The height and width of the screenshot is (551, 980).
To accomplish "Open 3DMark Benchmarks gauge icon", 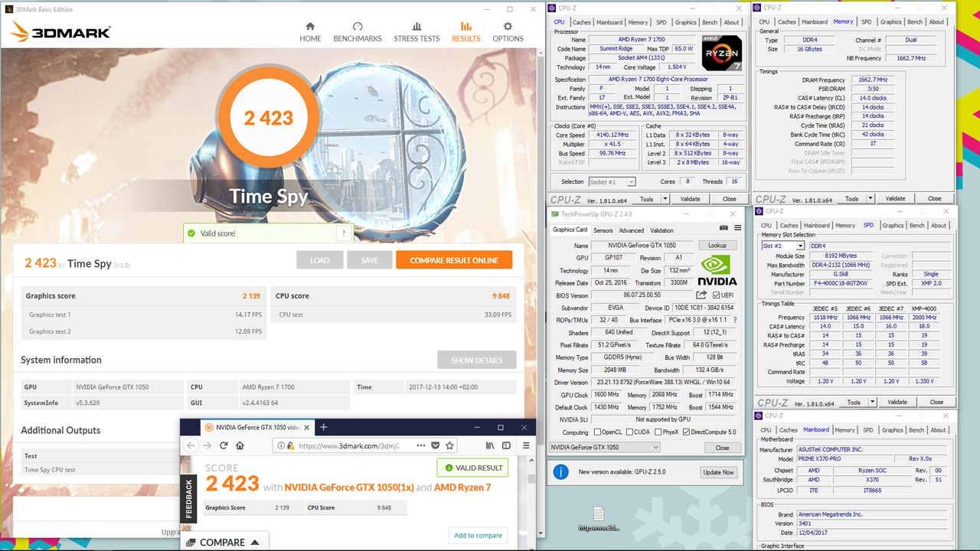I will click(x=358, y=27).
